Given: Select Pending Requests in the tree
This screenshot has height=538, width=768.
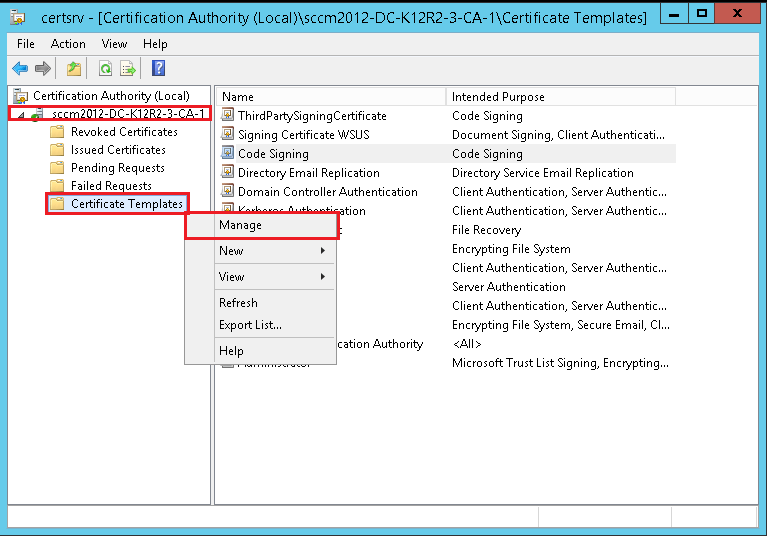Looking at the screenshot, I should 118,168.
